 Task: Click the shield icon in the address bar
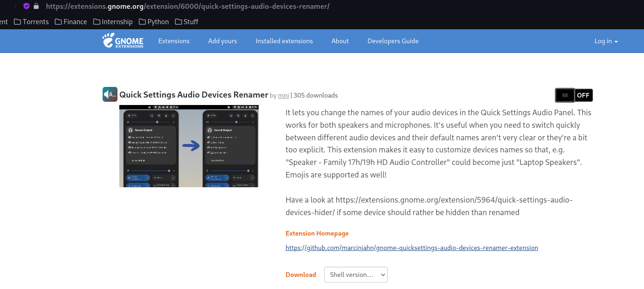[26, 6]
